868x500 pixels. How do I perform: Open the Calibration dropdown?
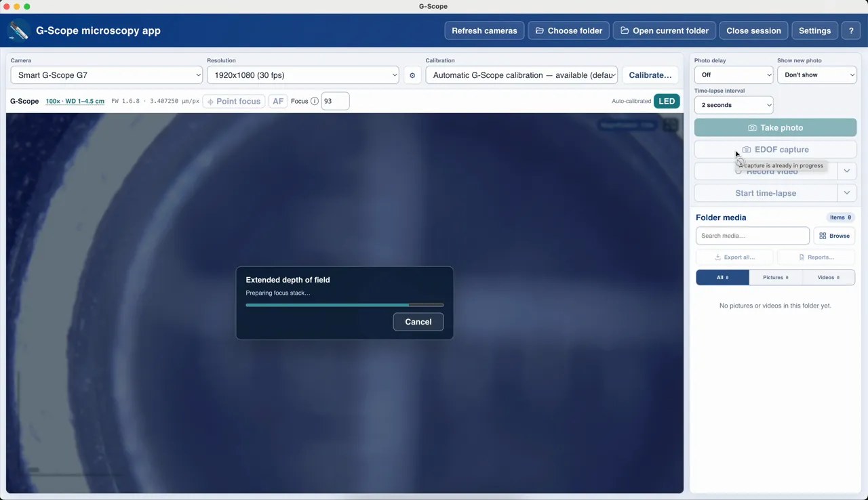click(521, 75)
